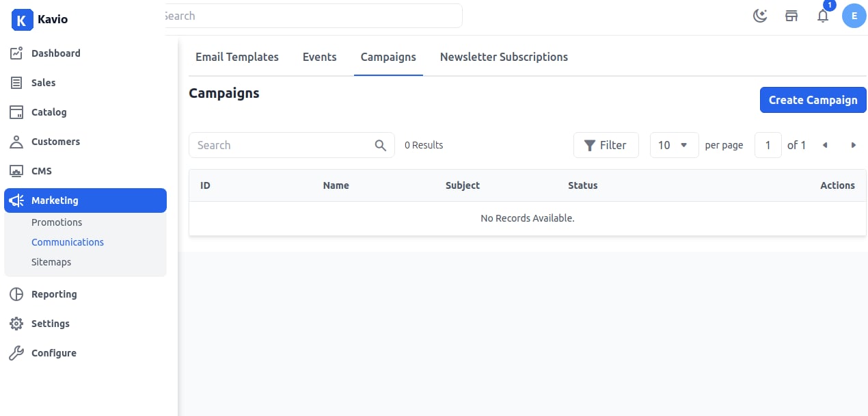Open the user avatar E menu

point(854,16)
